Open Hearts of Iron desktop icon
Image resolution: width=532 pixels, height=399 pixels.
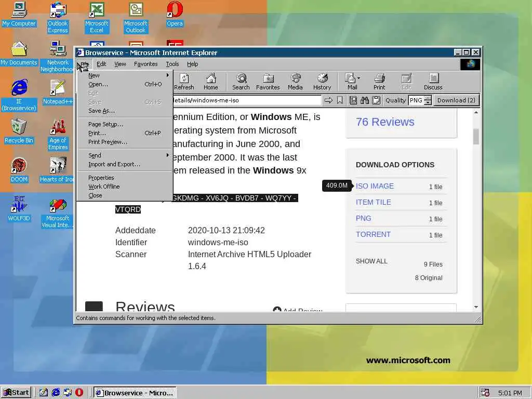coord(57,170)
